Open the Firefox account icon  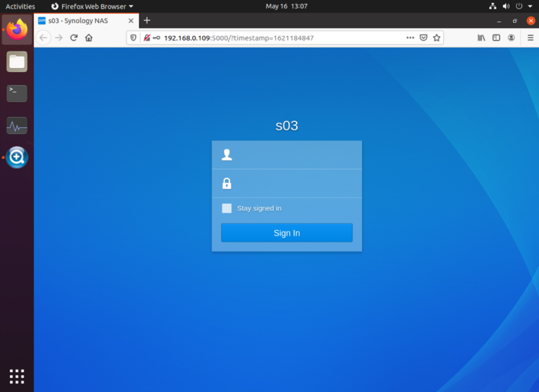[x=511, y=37]
